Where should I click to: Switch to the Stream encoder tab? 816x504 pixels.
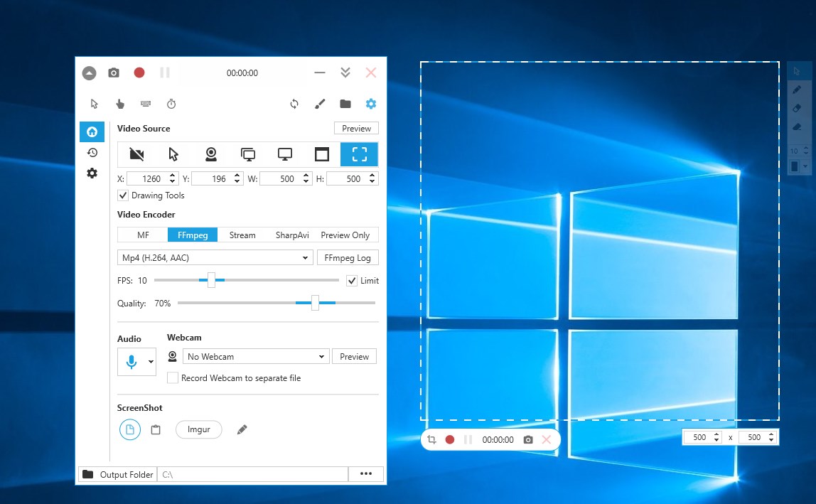pos(242,235)
